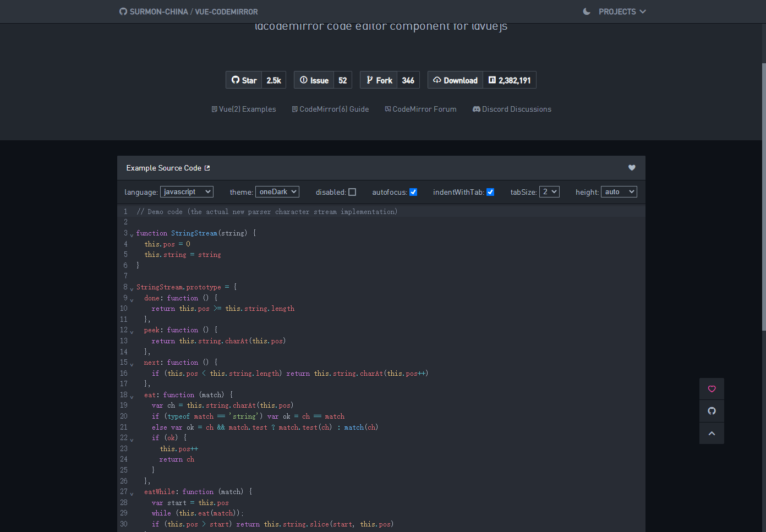The width and height of the screenshot is (766, 532).
Task: Click 'StringStream.prototype' on line 8
Action: pos(179,287)
